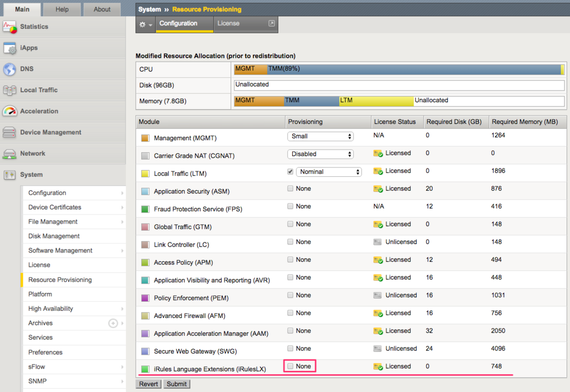Click the TMM(89%) CPU allocation bar

[x=414, y=69]
